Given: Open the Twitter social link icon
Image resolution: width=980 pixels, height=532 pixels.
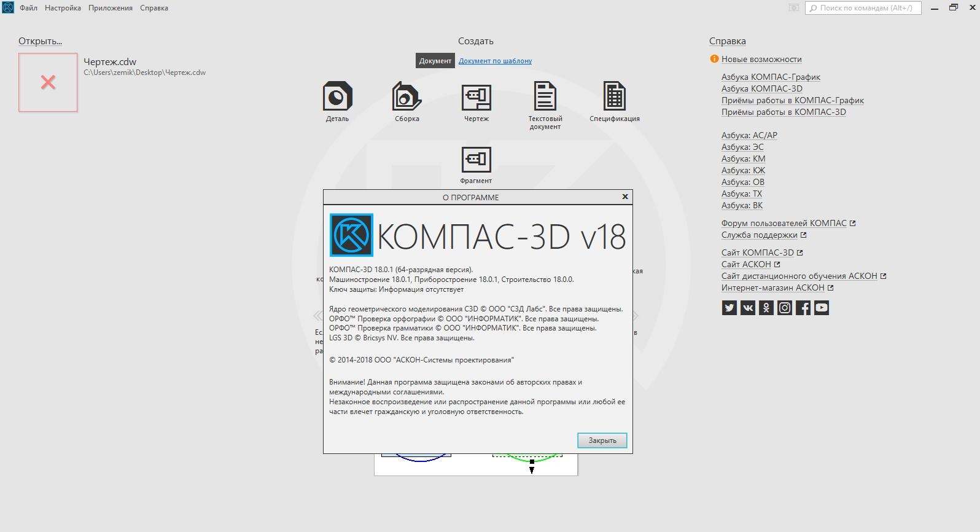Looking at the screenshot, I should (x=729, y=308).
